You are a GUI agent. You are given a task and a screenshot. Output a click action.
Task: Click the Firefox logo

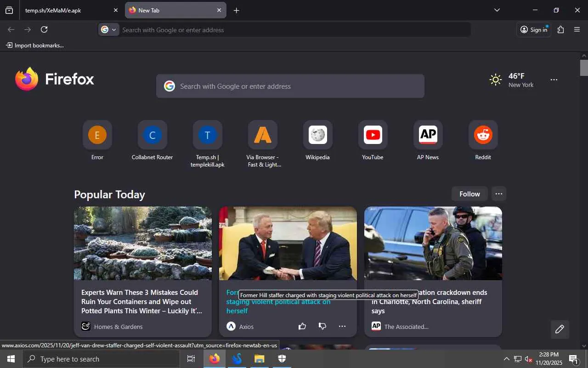coord(55,79)
